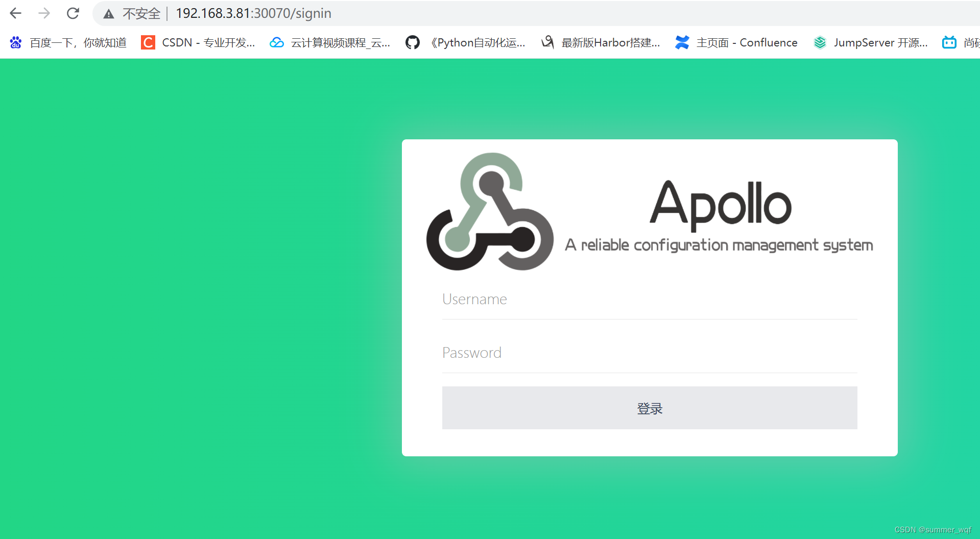This screenshot has width=980, height=539.
Task: Open the CSDN bookmark
Action: coord(199,42)
